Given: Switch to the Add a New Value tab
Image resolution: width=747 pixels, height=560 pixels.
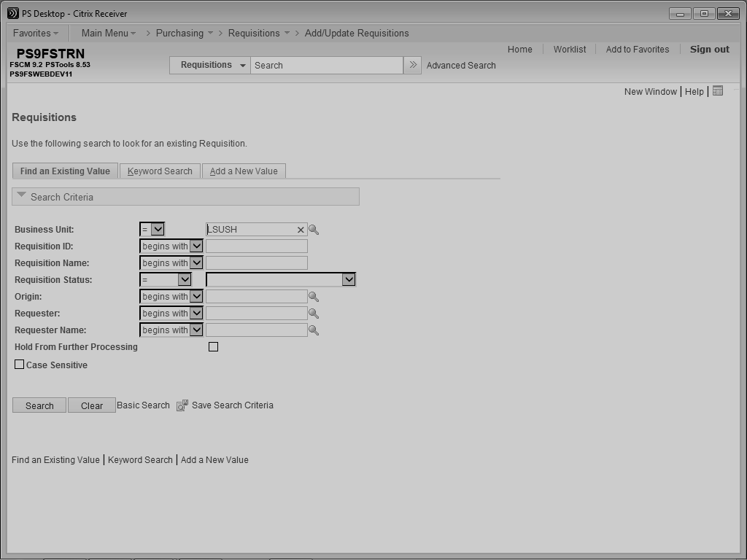Looking at the screenshot, I should point(244,171).
